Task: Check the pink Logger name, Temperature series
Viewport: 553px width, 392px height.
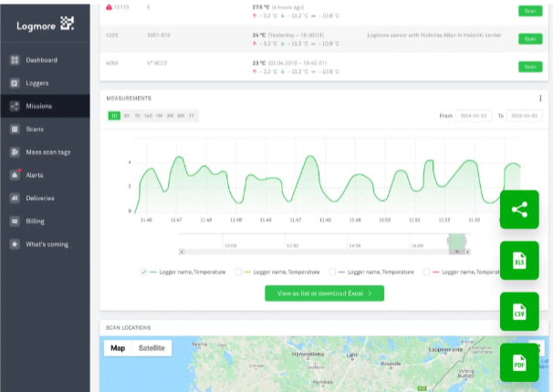Action: [x=426, y=272]
